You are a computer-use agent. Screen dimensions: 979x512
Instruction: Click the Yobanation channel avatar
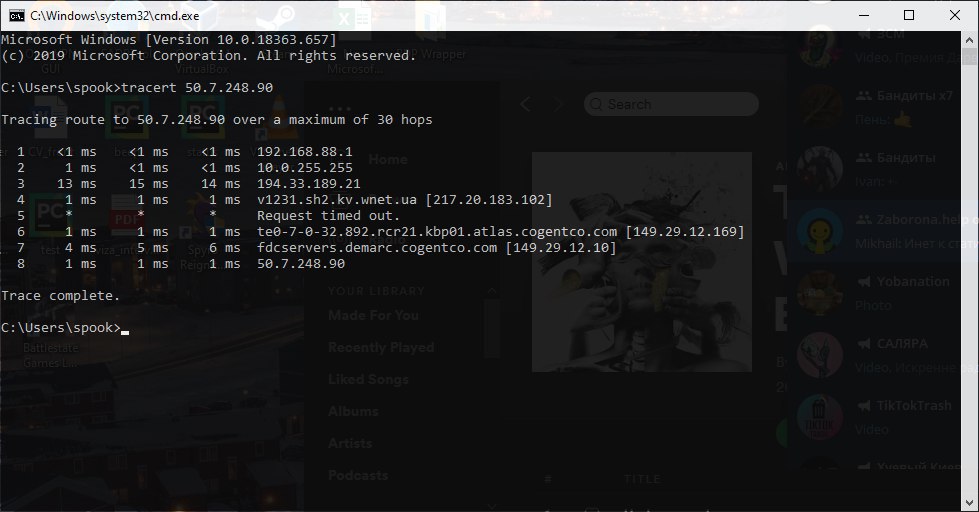819,293
